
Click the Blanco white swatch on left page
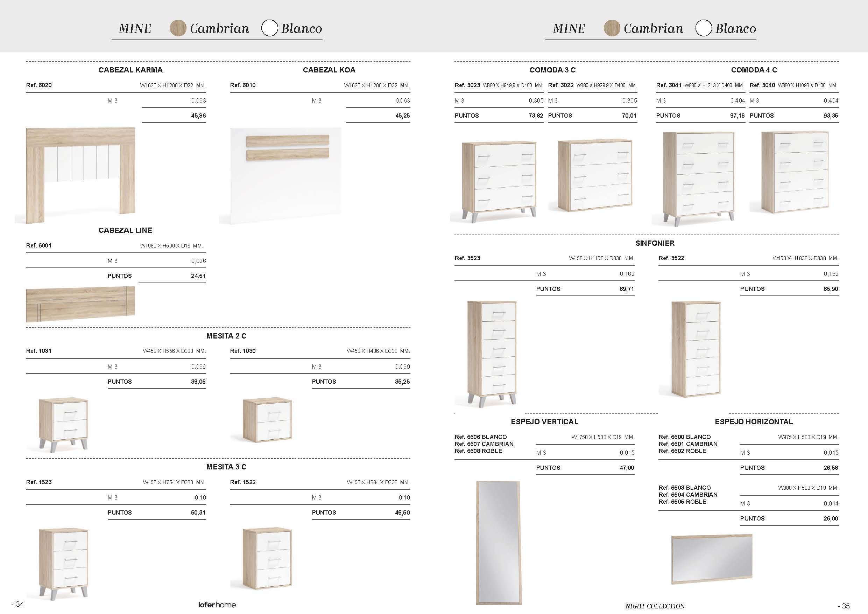click(269, 28)
